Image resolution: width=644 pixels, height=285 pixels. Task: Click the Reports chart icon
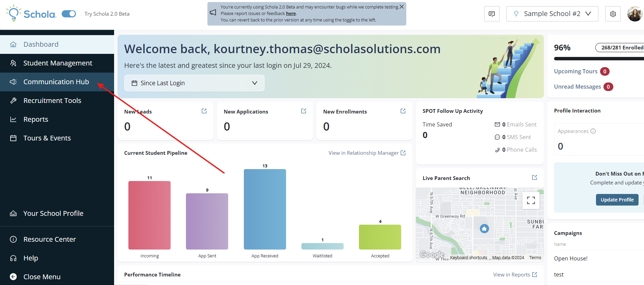point(13,119)
